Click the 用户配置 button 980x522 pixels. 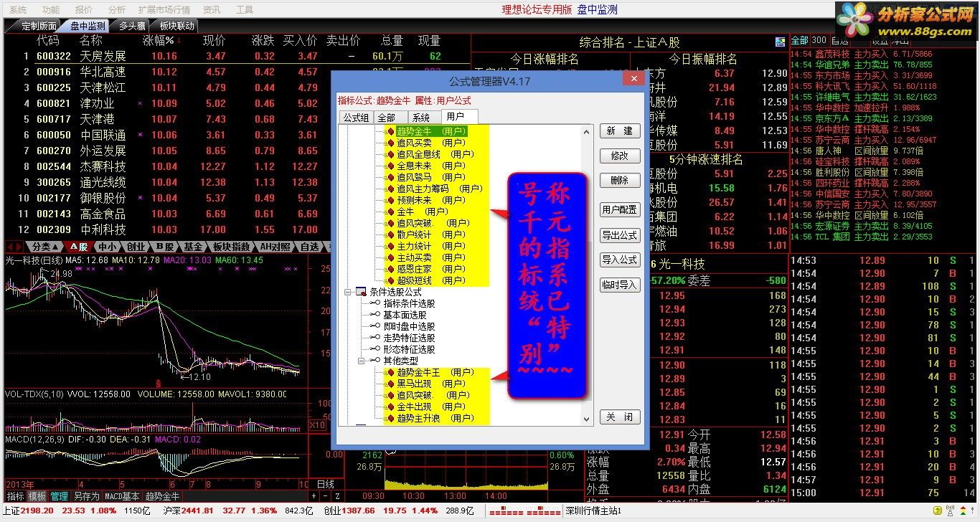pyautogui.click(x=620, y=210)
